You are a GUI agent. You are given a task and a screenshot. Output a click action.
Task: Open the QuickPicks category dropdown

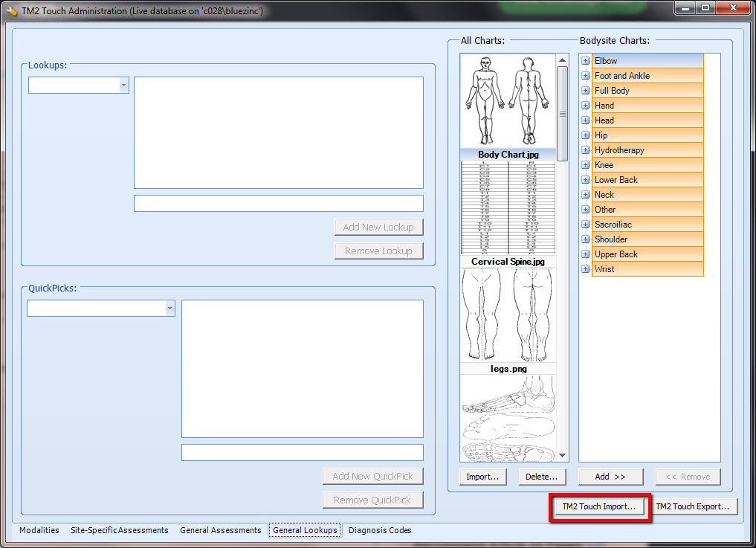click(x=169, y=309)
